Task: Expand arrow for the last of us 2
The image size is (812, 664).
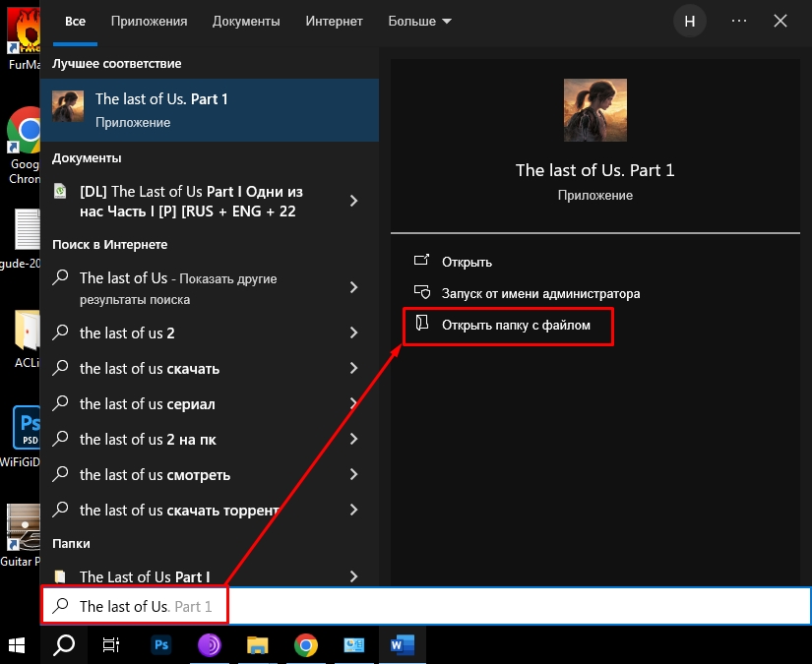Action: (x=353, y=332)
